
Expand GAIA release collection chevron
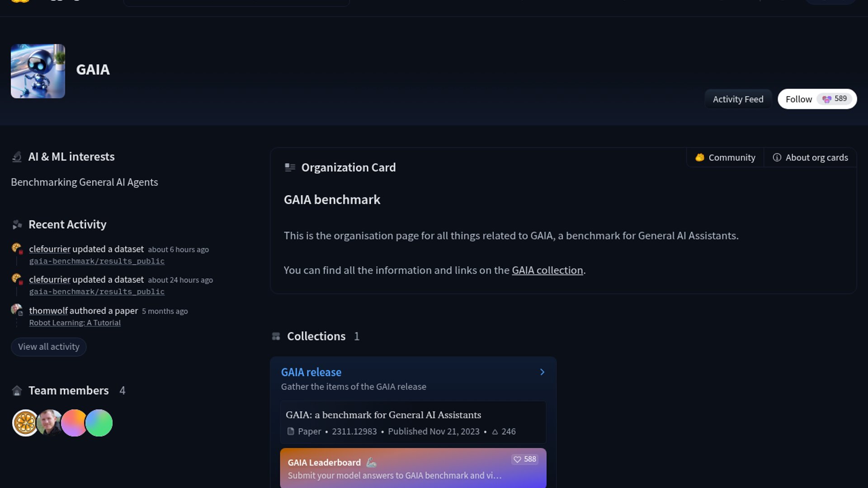(542, 372)
